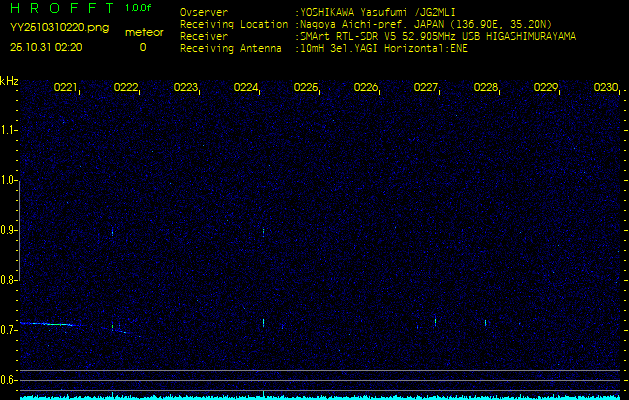Image resolution: width=629 pixels, height=400 pixels.
Task: Select the 0224 time marker
Action: 246,88
